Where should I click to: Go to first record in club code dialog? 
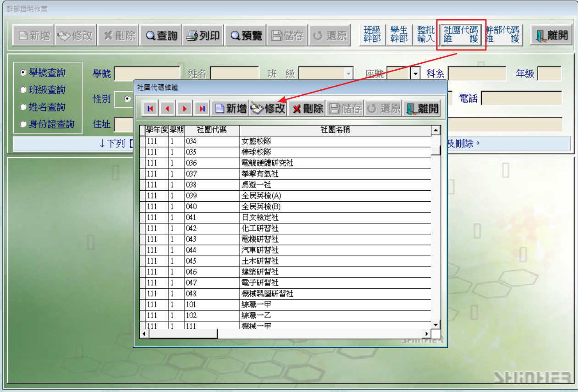150,109
